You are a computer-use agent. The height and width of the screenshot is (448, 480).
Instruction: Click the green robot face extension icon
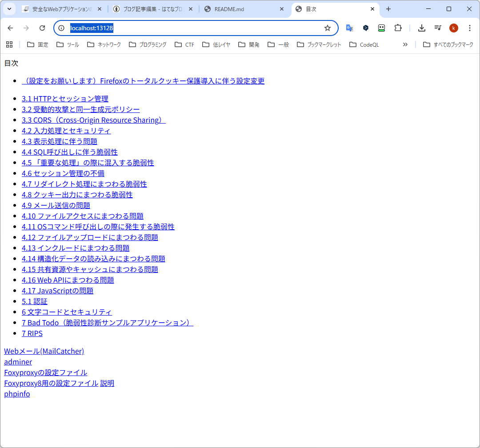(381, 28)
